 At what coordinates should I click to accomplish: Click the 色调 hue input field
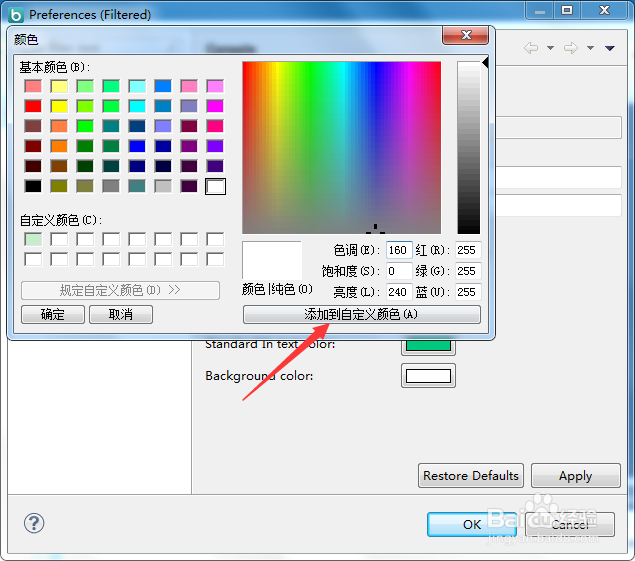pyautogui.click(x=398, y=250)
